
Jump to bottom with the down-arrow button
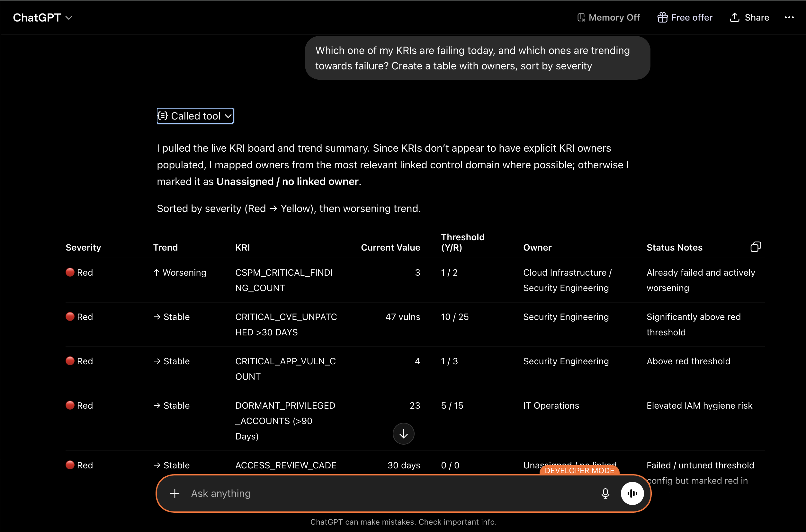point(404,434)
